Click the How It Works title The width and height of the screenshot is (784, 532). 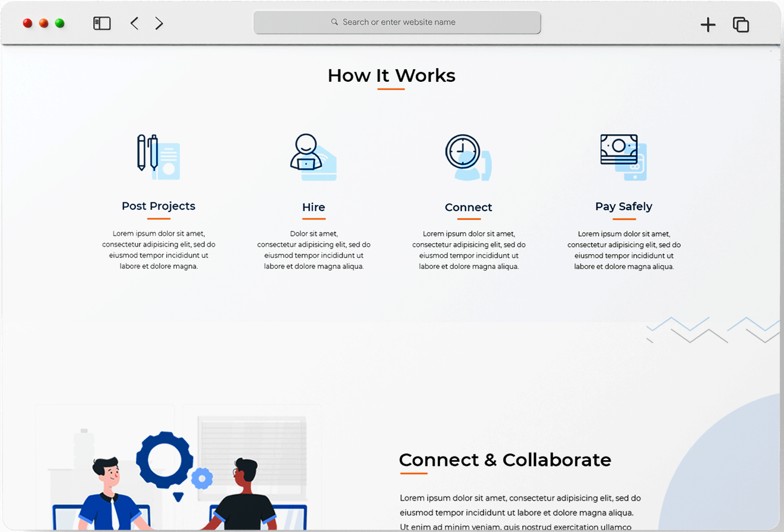[x=391, y=75]
